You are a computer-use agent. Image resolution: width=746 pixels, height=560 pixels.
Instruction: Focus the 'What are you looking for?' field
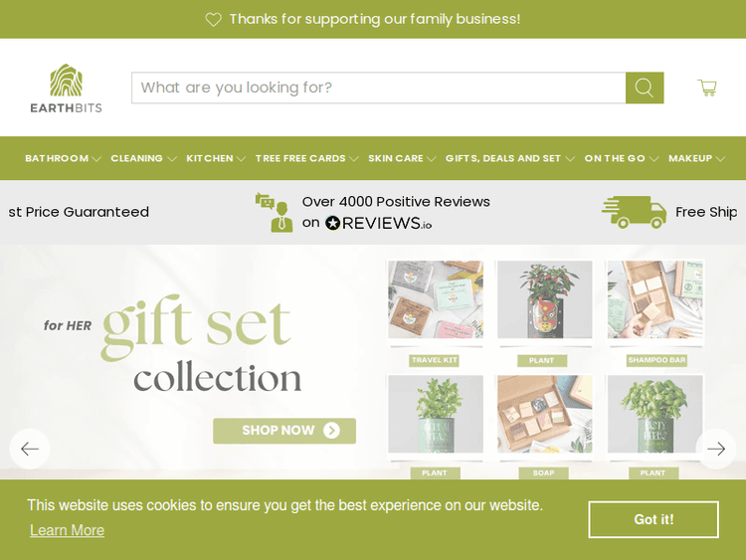coord(379,88)
